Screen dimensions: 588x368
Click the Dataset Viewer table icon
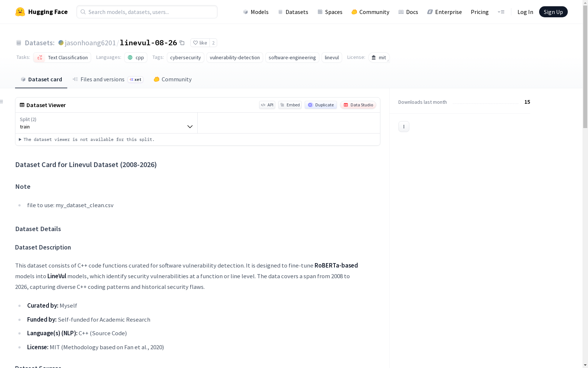click(22, 105)
